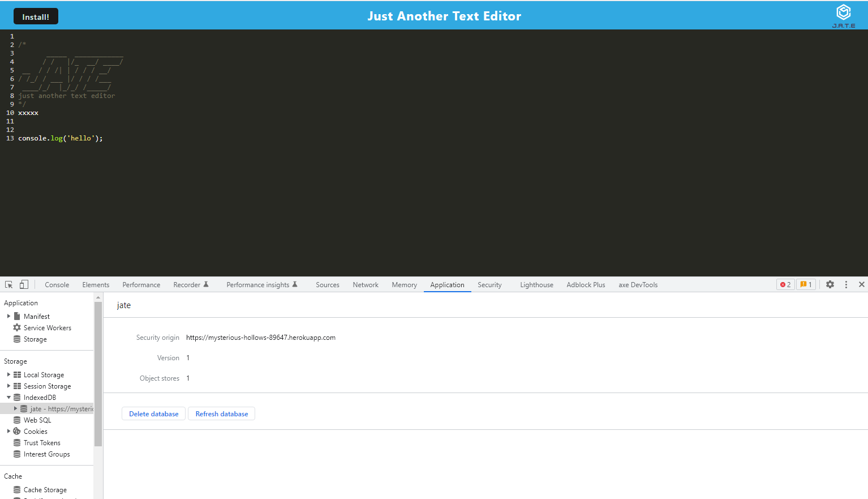
Task: Click the warning badge showing 1
Action: click(x=806, y=284)
